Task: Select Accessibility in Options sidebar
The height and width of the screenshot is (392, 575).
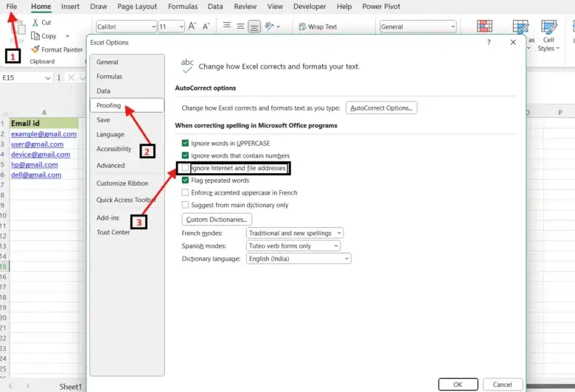Action: coord(127,149)
